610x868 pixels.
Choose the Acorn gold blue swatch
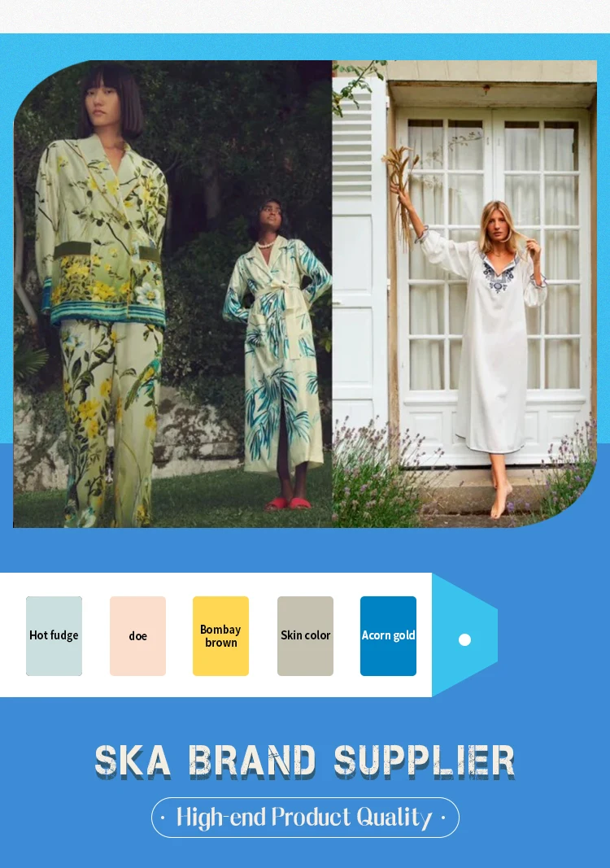coord(388,635)
